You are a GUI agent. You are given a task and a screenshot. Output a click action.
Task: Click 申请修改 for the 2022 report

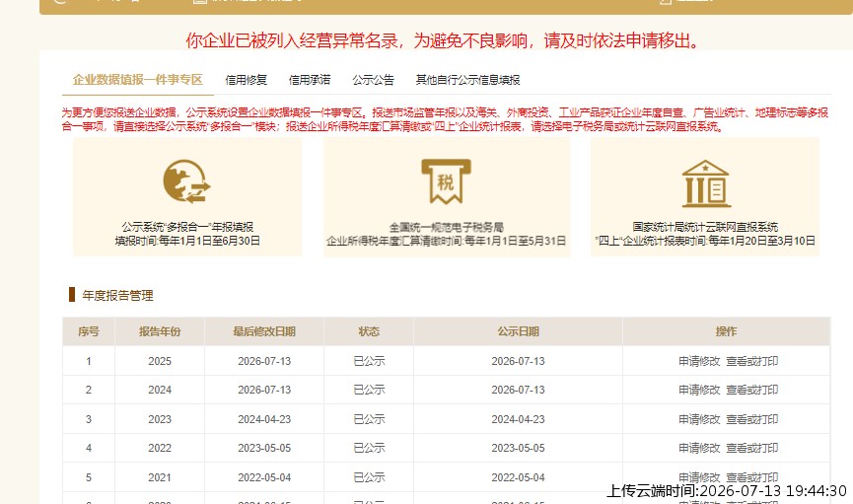(699, 448)
